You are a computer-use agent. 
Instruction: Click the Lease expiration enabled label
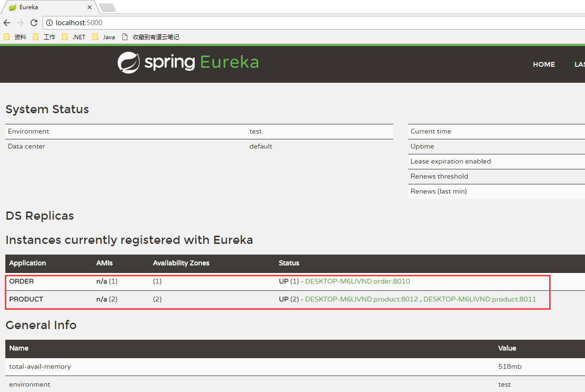tap(451, 161)
